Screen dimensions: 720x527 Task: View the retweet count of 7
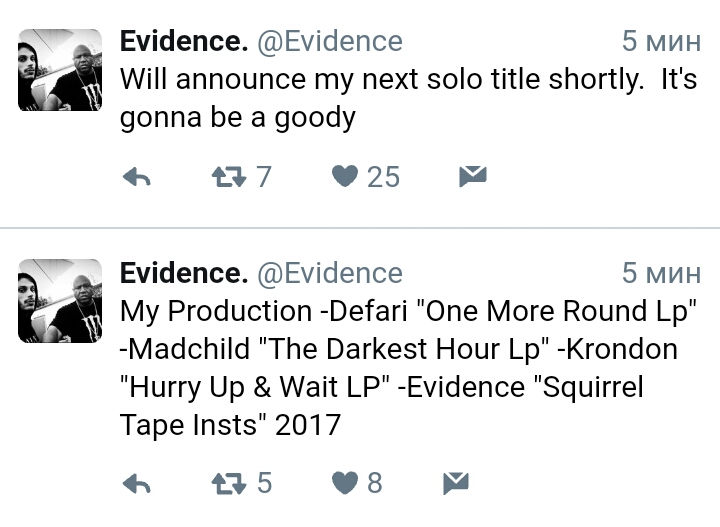(264, 177)
